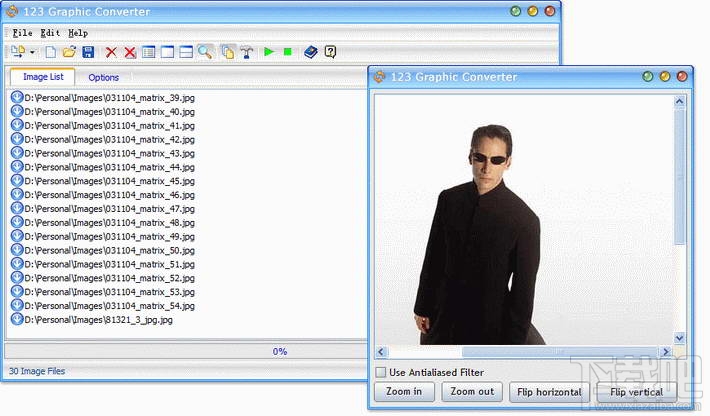Click the 30 Image Files status text
The width and height of the screenshot is (710, 416).
coord(37,371)
